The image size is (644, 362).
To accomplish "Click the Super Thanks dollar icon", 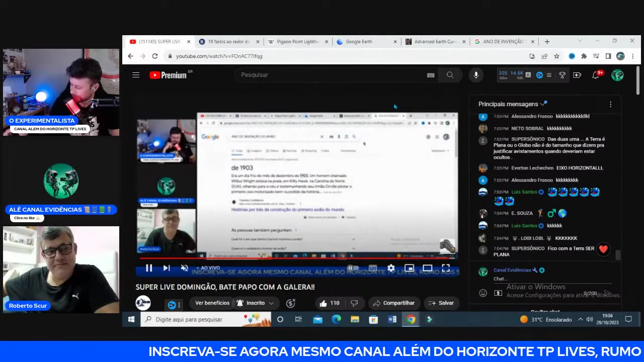I will [290, 303].
